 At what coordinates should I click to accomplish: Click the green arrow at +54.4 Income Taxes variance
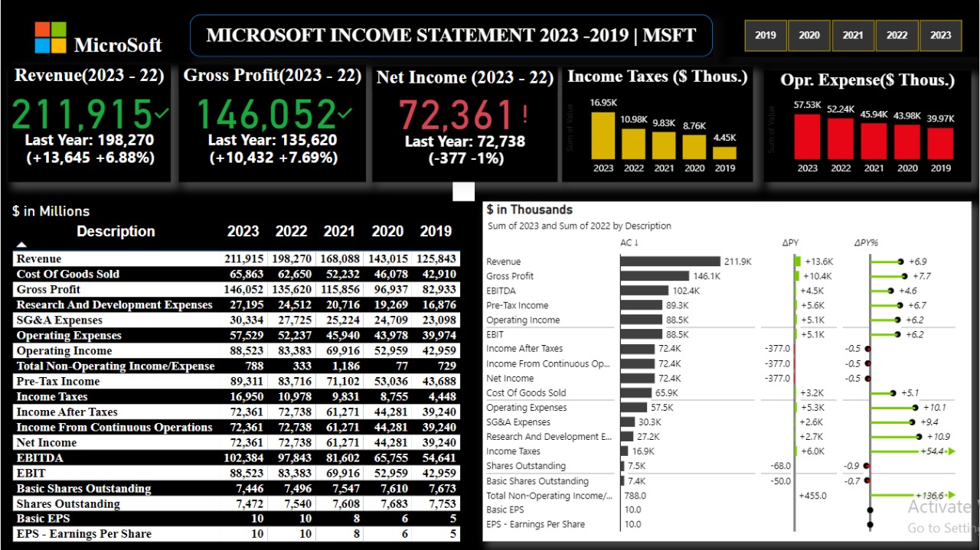952,451
